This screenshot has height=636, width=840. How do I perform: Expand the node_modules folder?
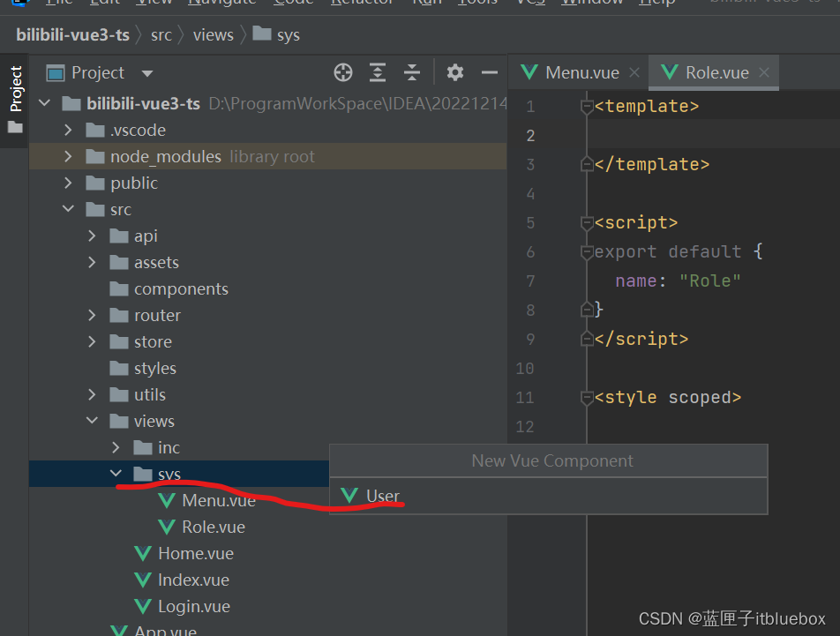[68, 156]
